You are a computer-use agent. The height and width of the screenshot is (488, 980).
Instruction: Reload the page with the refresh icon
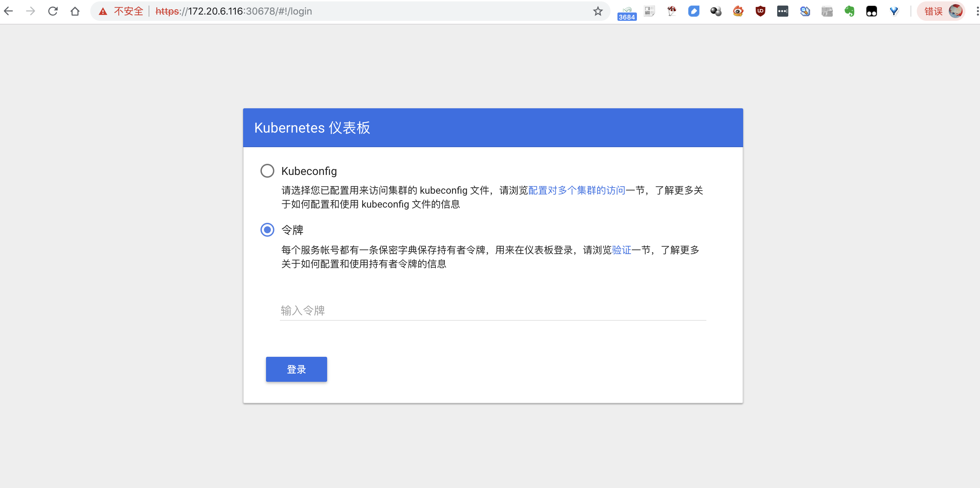tap(53, 11)
